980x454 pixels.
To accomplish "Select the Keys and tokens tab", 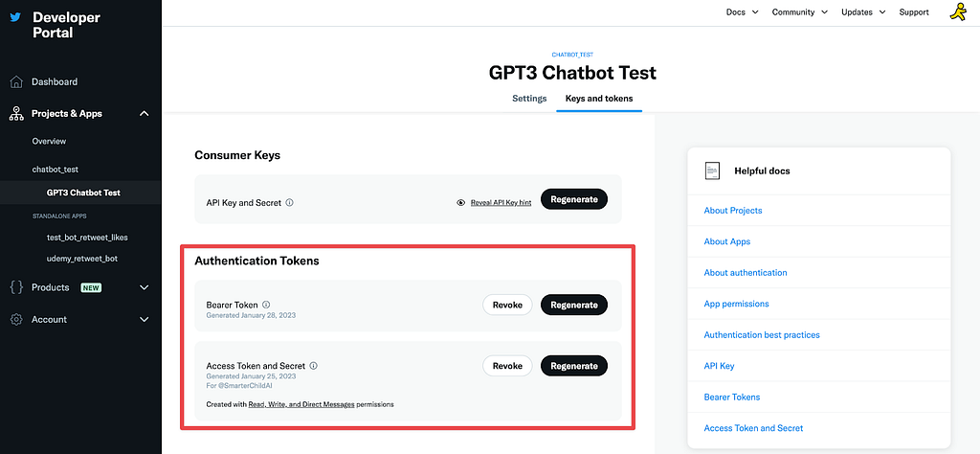I will (x=599, y=99).
